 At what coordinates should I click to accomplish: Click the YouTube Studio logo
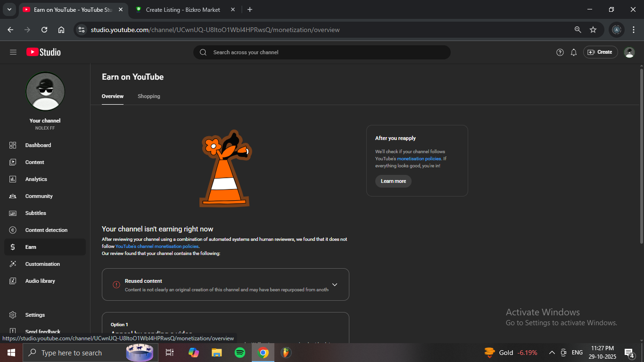click(43, 52)
